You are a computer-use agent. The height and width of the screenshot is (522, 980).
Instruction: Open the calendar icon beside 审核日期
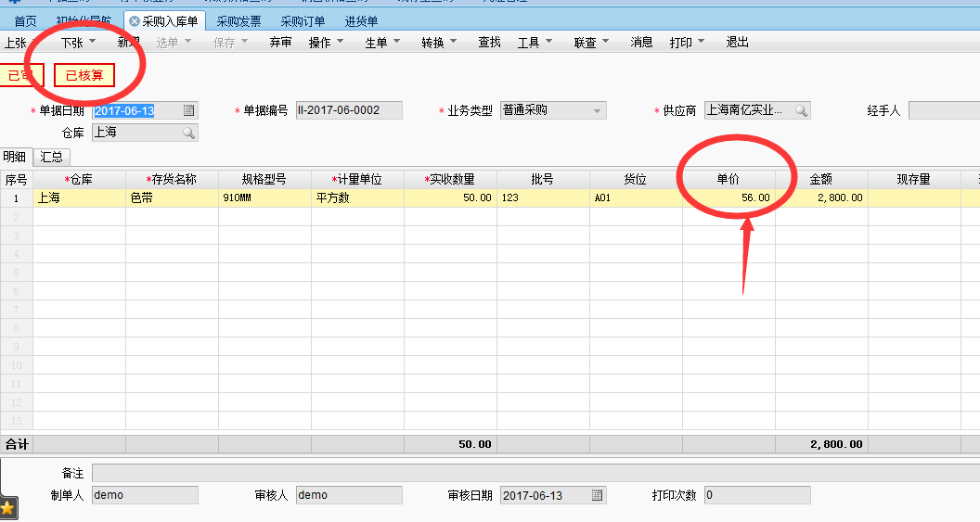(598, 495)
